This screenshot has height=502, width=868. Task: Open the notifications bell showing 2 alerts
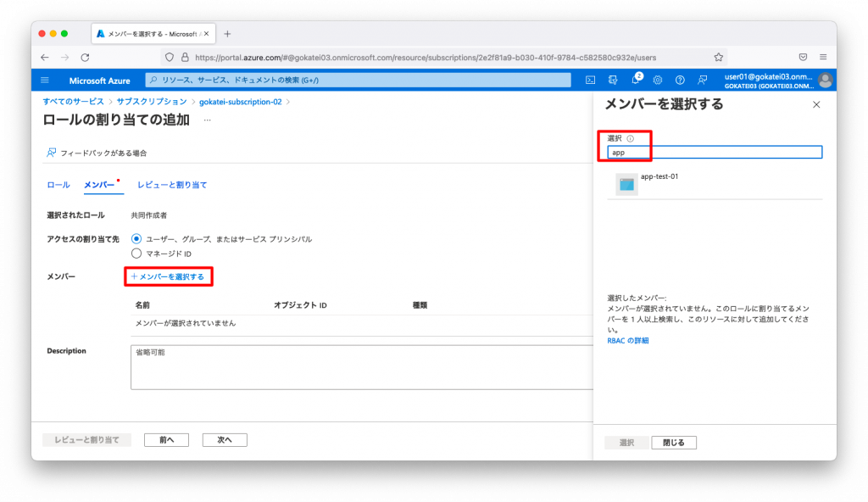coord(636,80)
